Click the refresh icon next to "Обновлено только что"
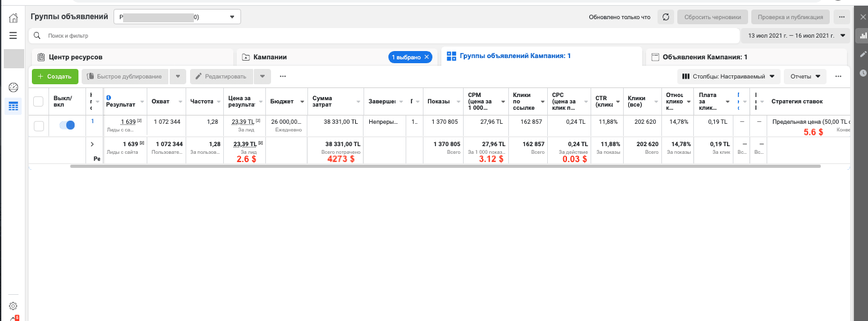The height and width of the screenshot is (321, 868). 666,17
